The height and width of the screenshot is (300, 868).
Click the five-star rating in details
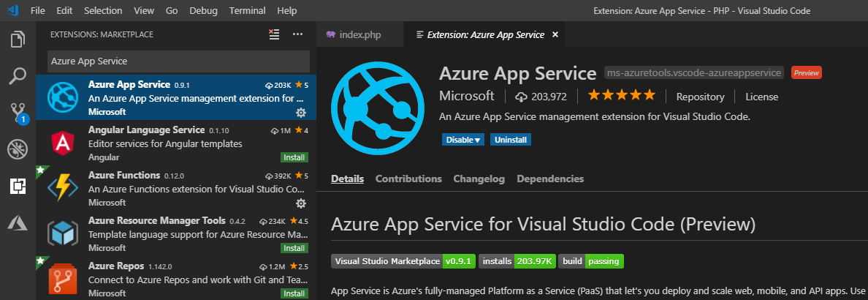[622, 96]
